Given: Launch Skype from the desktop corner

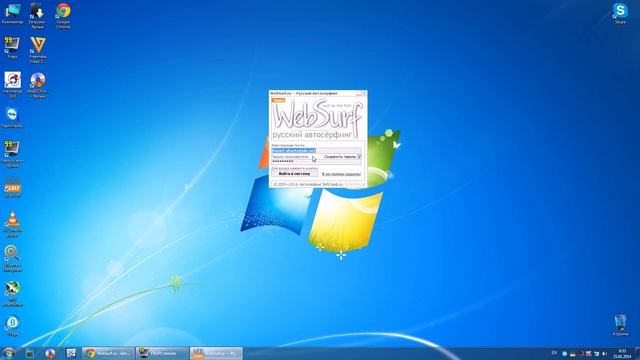Looking at the screenshot, I should [x=620, y=13].
